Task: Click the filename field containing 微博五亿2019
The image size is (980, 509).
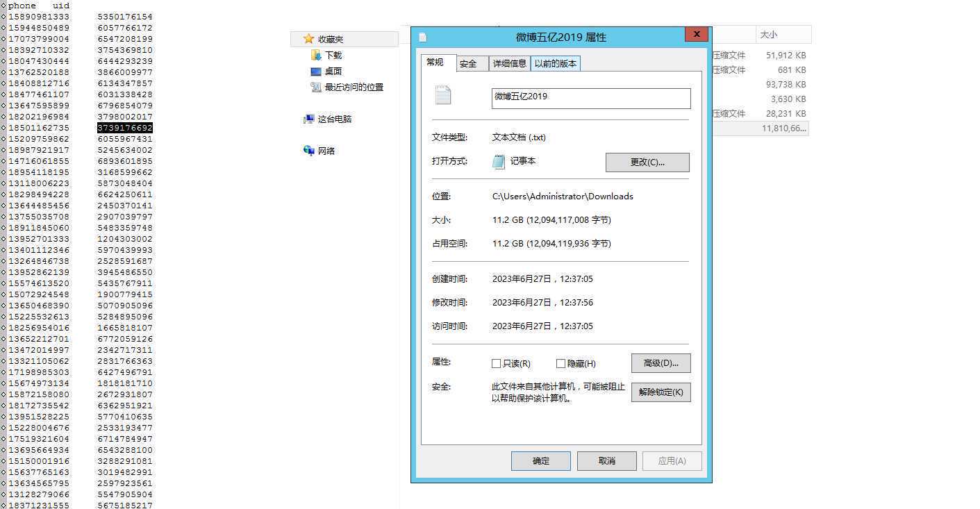Action: [x=591, y=98]
